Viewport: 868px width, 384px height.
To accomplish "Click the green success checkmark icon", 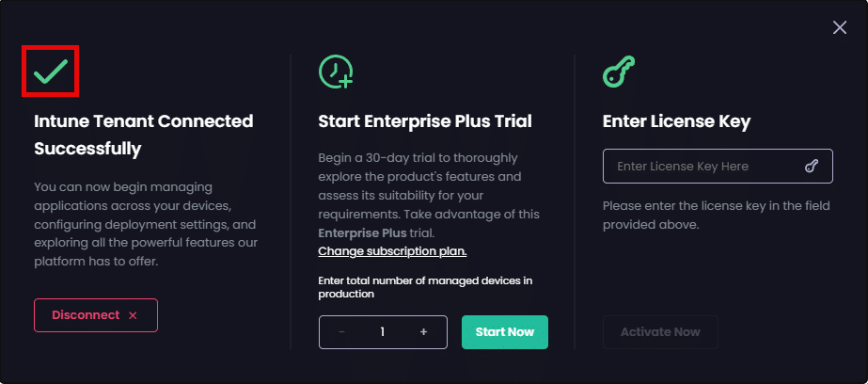I will pos(50,72).
